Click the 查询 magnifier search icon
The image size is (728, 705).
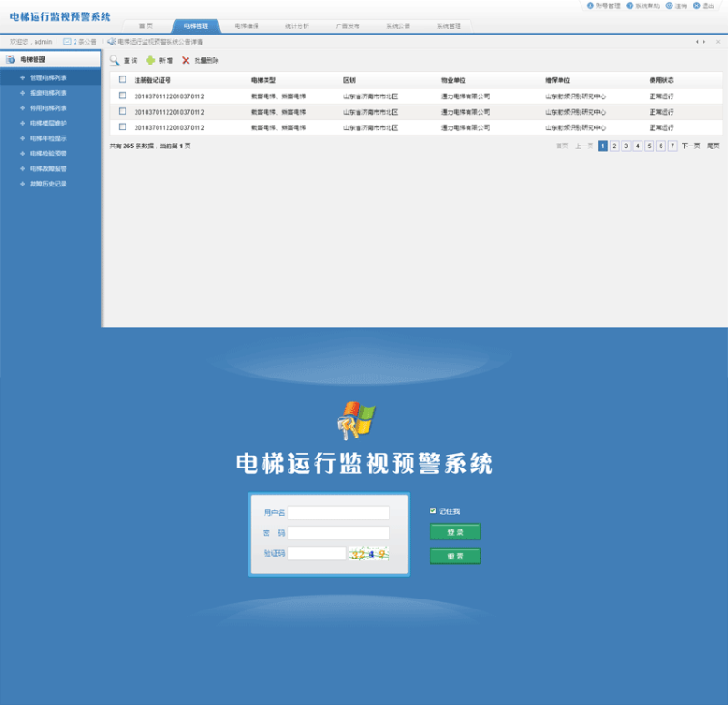115,60
